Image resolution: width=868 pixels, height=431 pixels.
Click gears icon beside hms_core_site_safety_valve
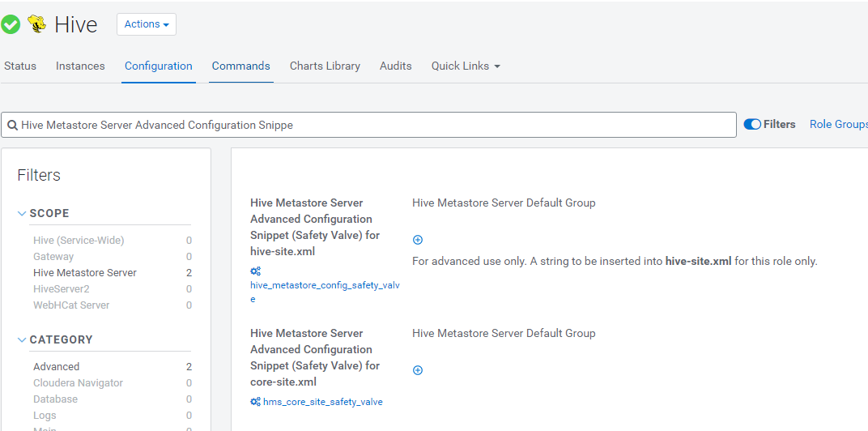pyautogui.click(x=255, y=402)
